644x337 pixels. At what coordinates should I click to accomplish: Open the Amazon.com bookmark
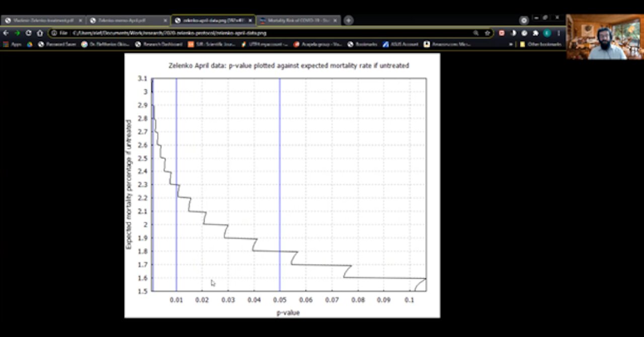pos(447,44)
